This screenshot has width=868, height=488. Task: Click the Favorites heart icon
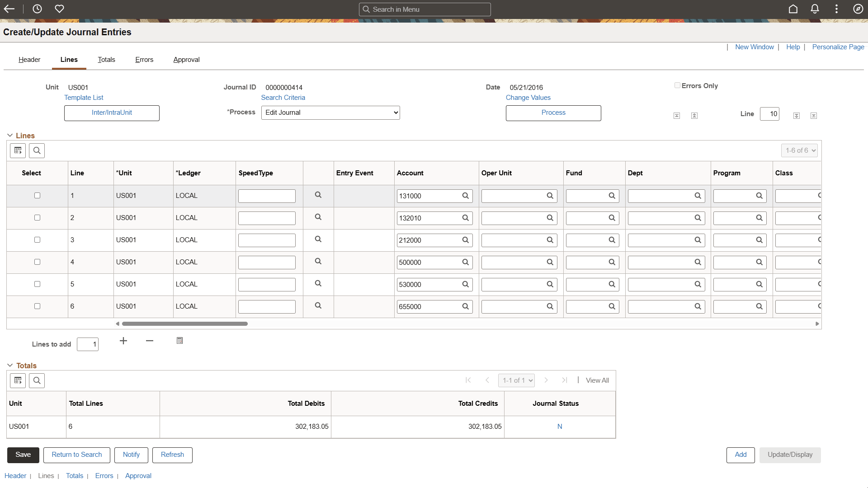click(59, 9)
